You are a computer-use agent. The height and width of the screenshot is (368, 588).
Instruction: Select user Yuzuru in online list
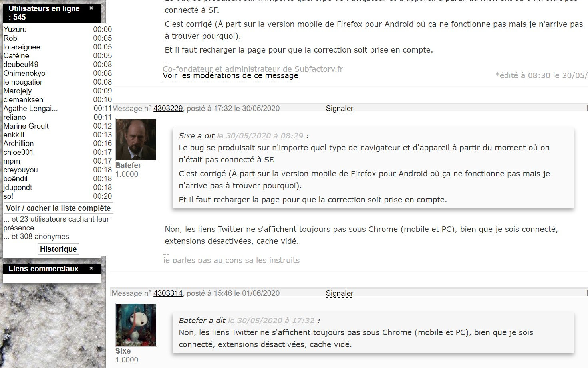click(x=15, y=29)
